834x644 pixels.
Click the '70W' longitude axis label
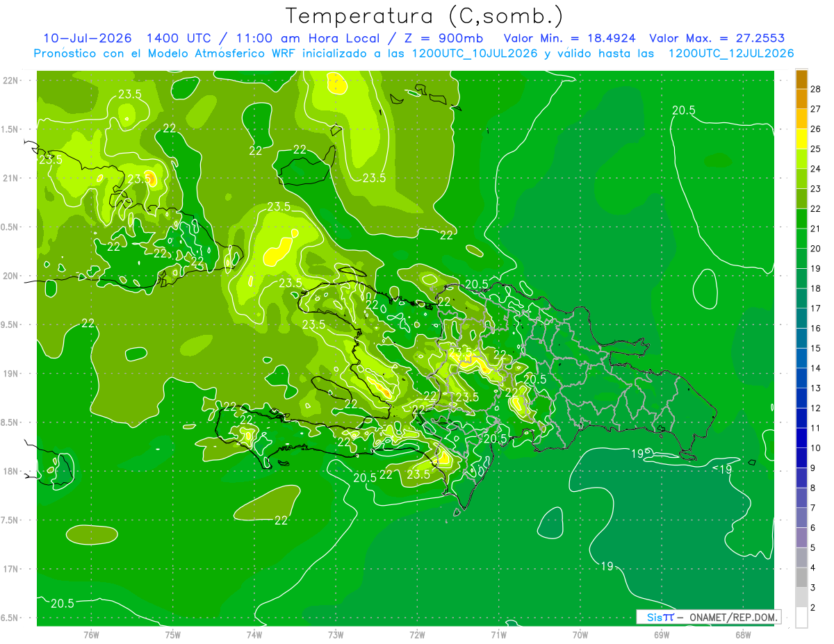[x=580, y=634]
